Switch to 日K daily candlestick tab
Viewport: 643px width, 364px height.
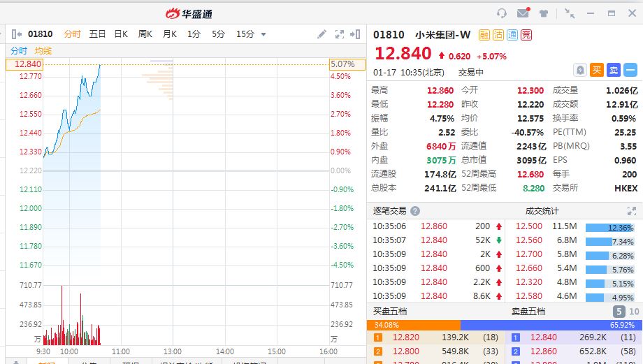[x=121, y=34]
